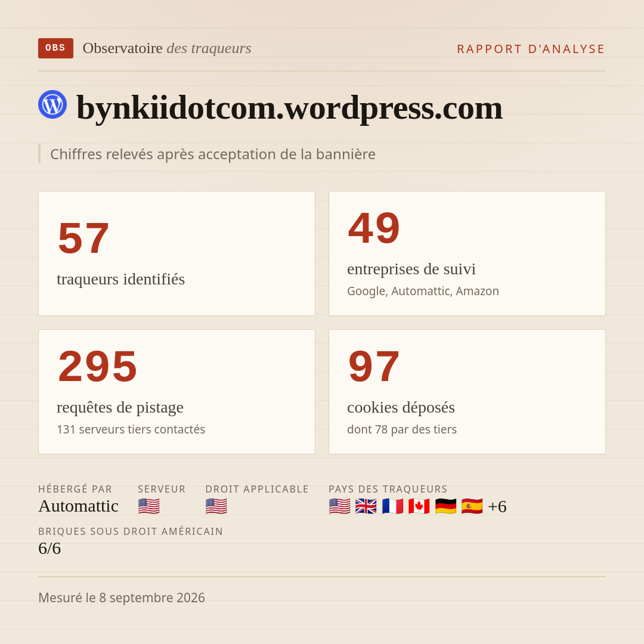644x644 pixels.
Task: Click the WordPress site logo icon
Action: pyautogui.click(x=52, y=104)
